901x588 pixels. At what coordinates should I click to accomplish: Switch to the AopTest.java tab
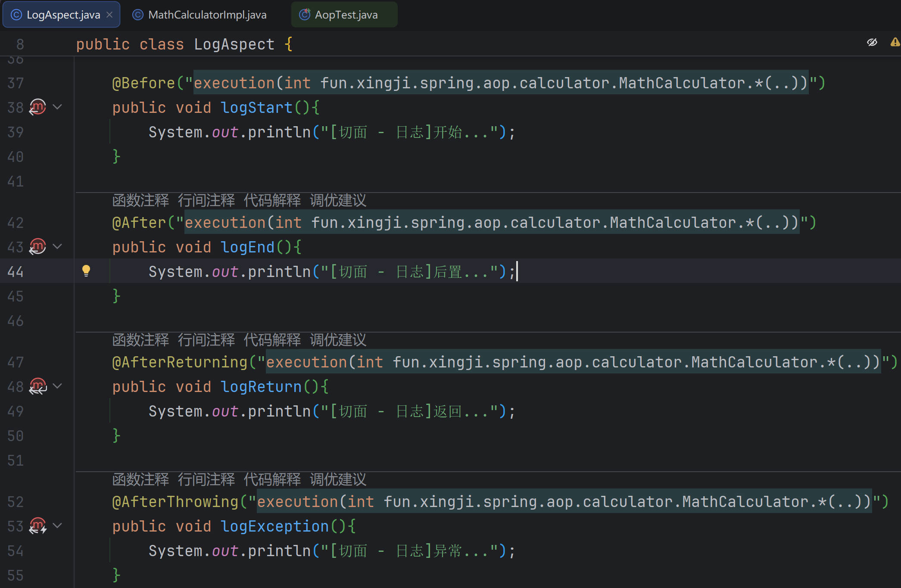coord(346,15)
